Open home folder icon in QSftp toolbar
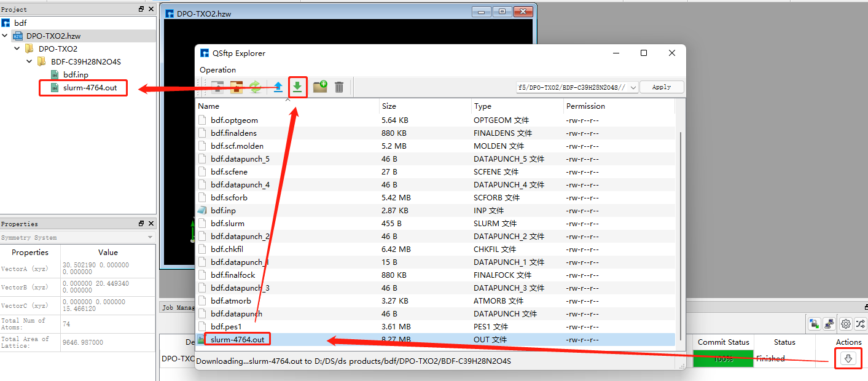 237,87
